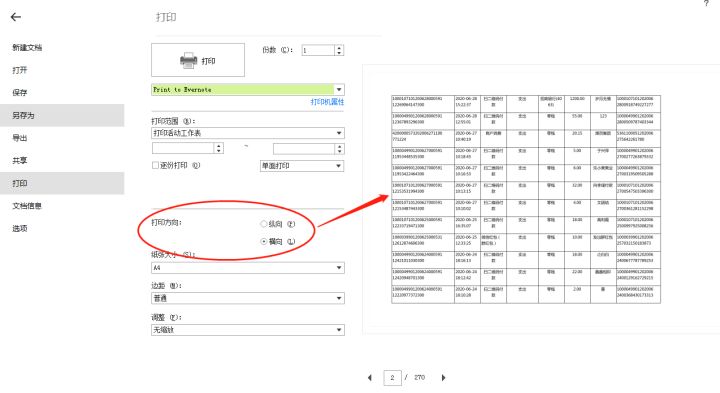
Task: Expand the 无缩放 scaling dropdown
Action: pyautogui.click(x=339, y=330)
